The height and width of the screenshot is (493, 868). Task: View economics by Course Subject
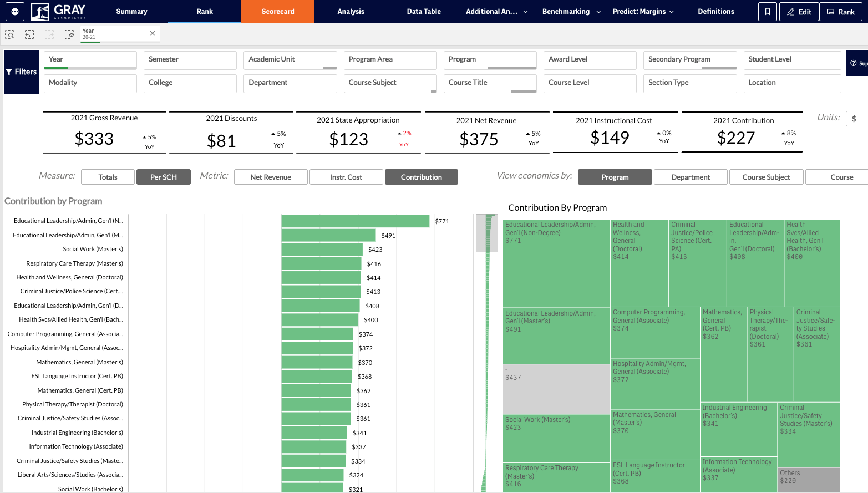click(x=766, y=177)
